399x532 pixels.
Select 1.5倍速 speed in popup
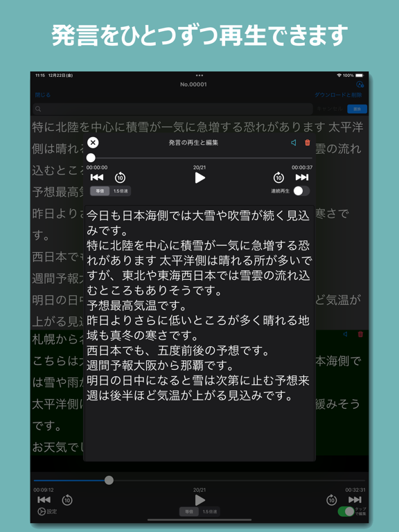[x=121, y=191]
